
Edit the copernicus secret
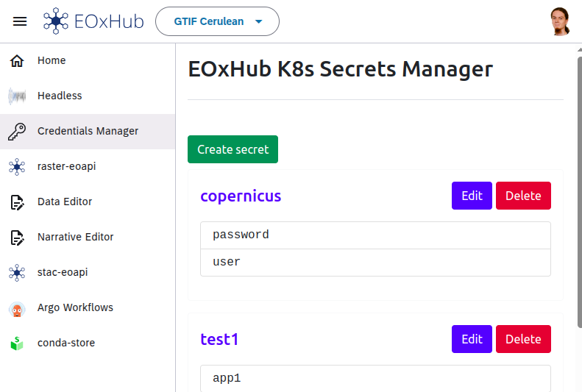click(472, 196)
